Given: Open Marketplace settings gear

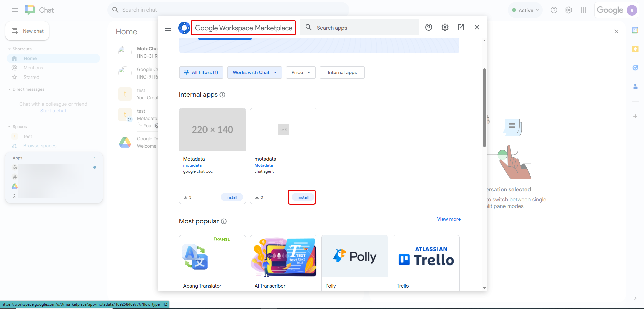Looking at the screenshot, I should point(445,27).
